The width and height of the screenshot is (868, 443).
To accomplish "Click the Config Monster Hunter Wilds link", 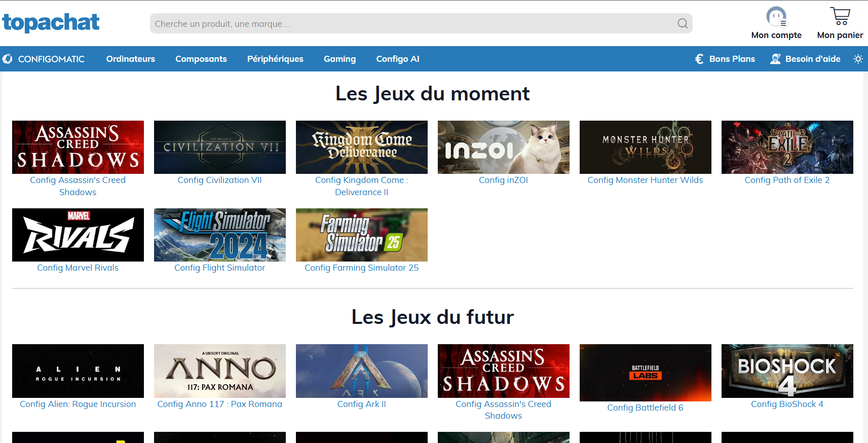I will 646,180.
